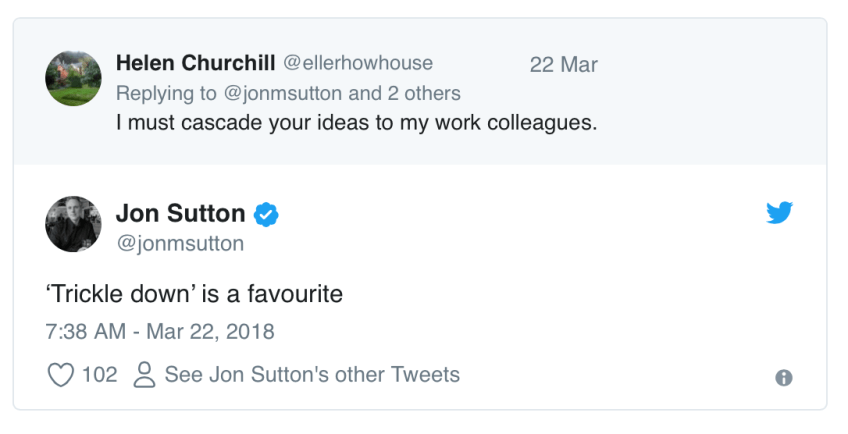
Task: Click the Jon Sutton author name
Action: click(180, 213)
